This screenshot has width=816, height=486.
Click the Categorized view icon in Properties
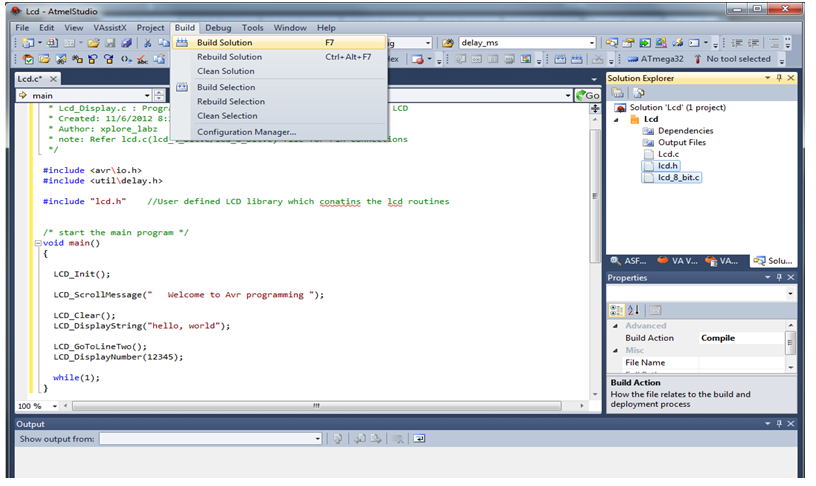(x=616, y=311)
